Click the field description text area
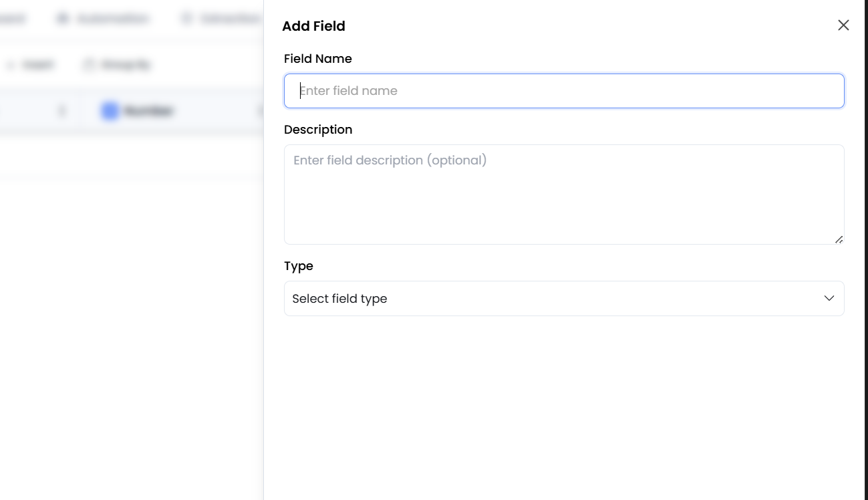The width and height of the screenshot is (868, 500). (x=564, y=194)
